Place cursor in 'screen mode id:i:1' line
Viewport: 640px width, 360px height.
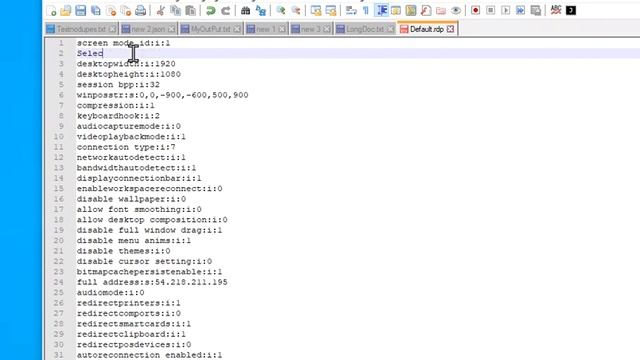click(x=123, y=43)
